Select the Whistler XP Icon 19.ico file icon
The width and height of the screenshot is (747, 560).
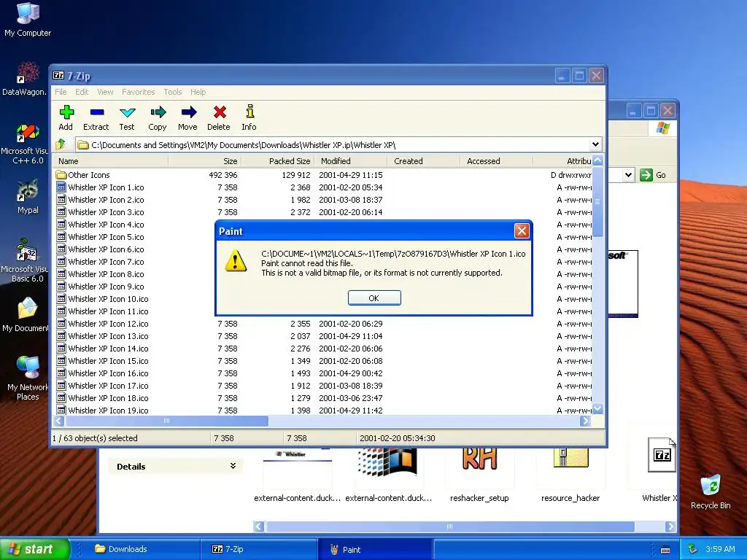[61, 410]
